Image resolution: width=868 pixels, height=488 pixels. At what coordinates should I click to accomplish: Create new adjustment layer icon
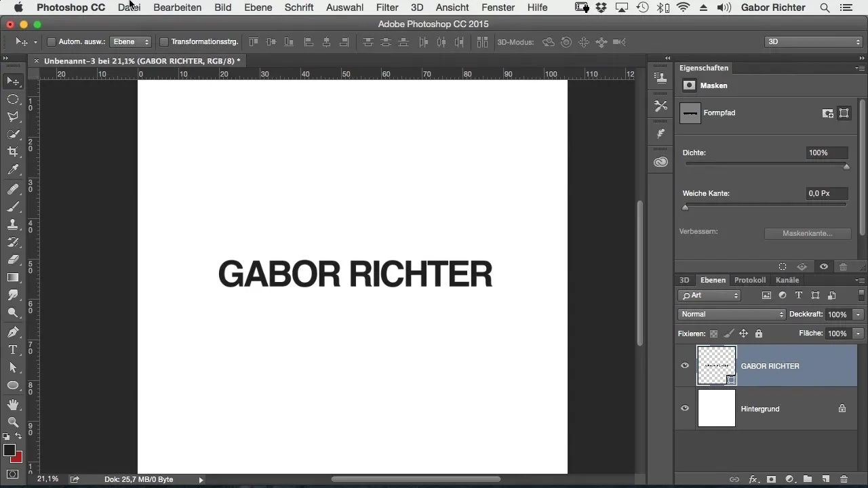point(789,479)
